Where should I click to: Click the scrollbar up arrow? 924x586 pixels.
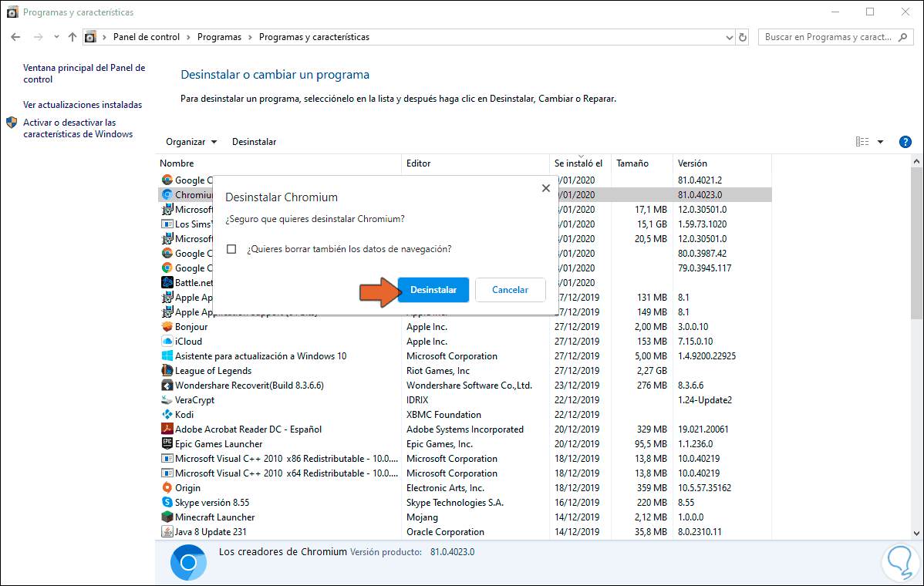(916, 161)
